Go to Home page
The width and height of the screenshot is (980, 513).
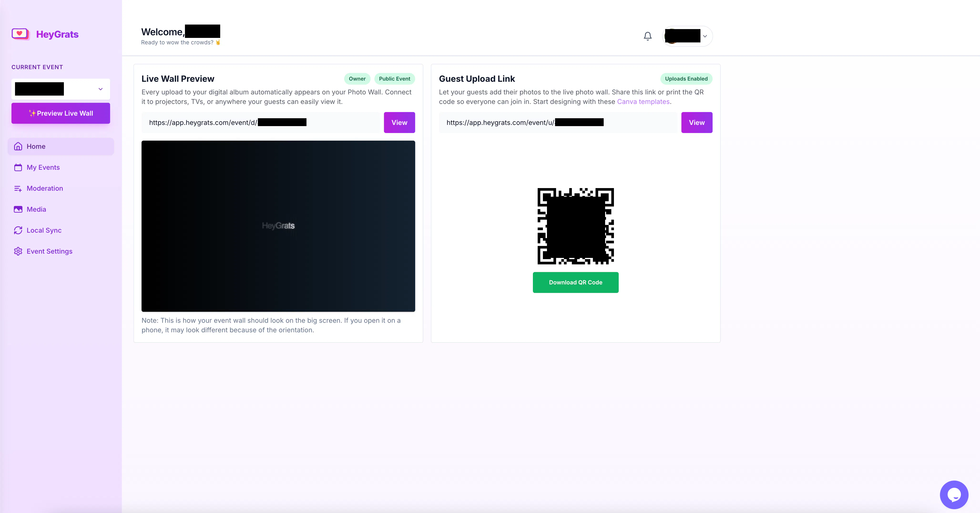tap(61, 146)
